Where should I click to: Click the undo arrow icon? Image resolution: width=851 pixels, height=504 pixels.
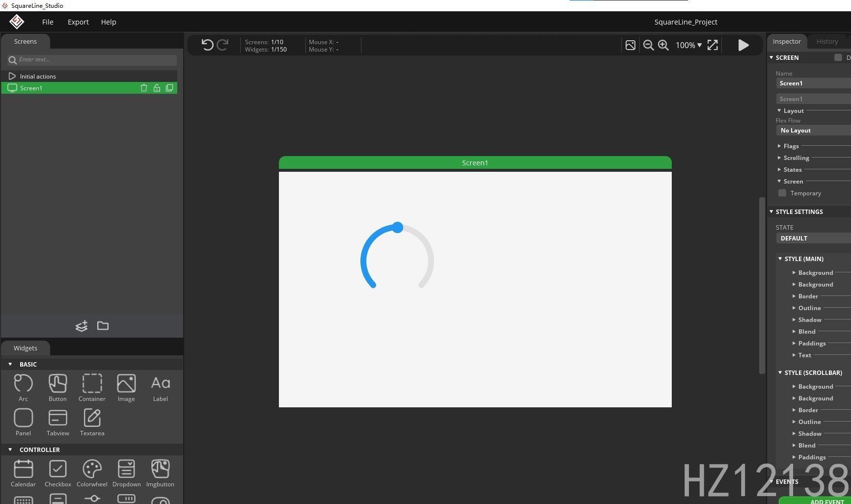[207, 45]
